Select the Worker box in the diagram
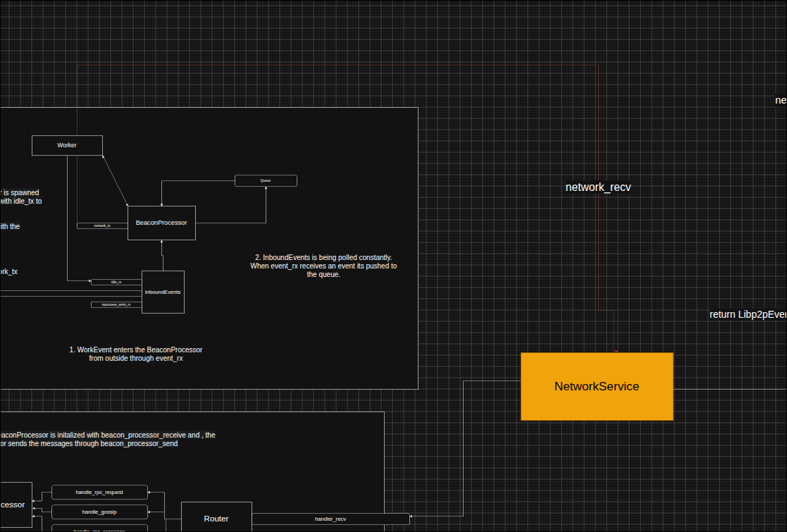Viewport: 787px width, 532px height. pos(67,146)
